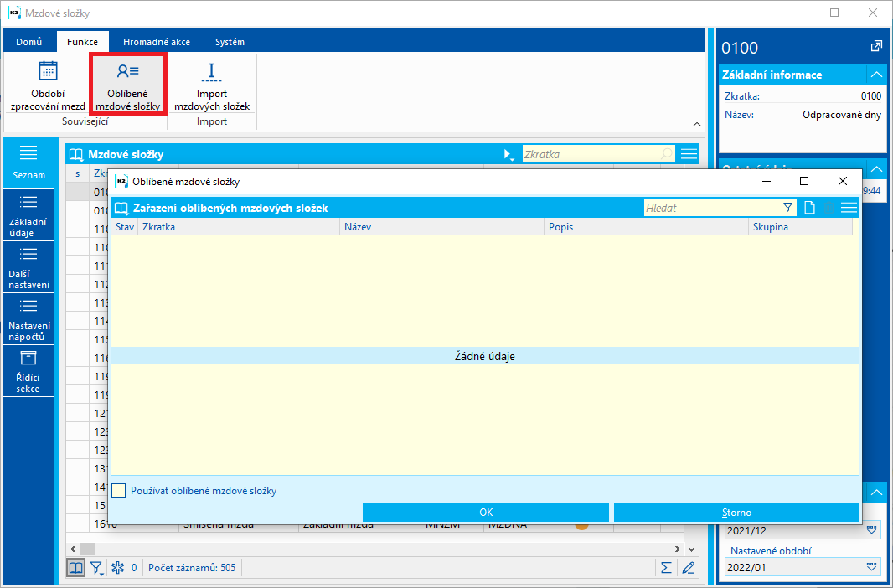Sort by the Zkratka column in dialog

[x=240, y=226]
